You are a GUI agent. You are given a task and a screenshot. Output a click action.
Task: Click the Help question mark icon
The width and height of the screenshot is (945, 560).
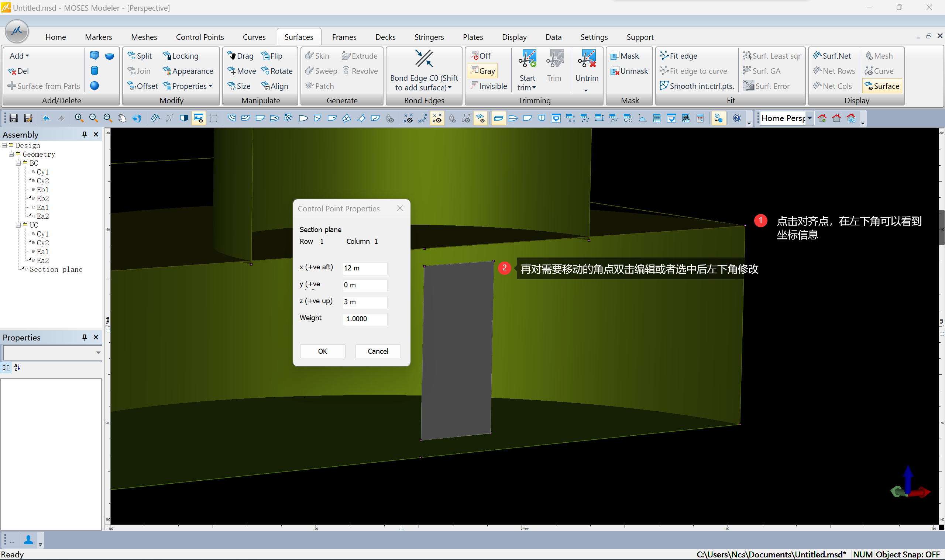point(737,118)
